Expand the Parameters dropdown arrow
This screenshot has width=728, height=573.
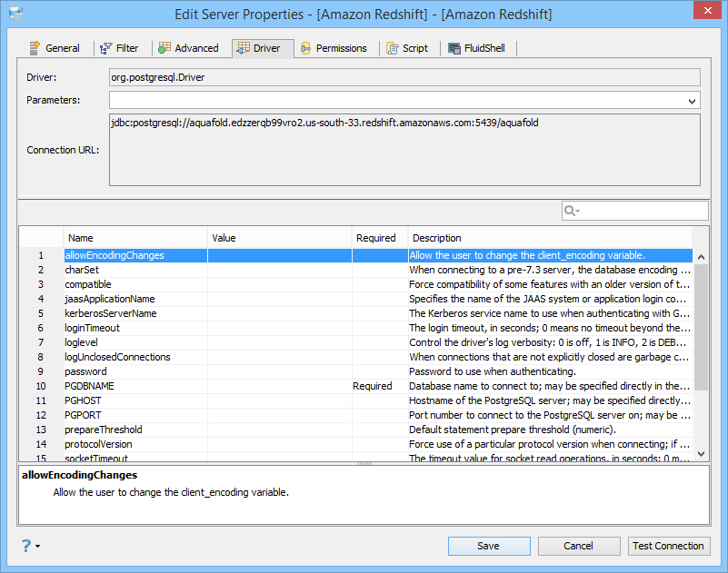pos(692,101)
